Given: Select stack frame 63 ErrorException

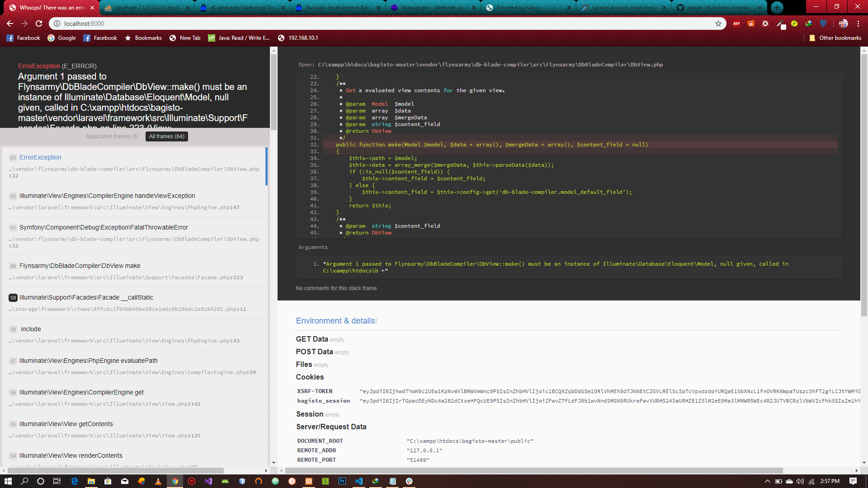Looking at the screenshot, I should (x=134, y=166).
